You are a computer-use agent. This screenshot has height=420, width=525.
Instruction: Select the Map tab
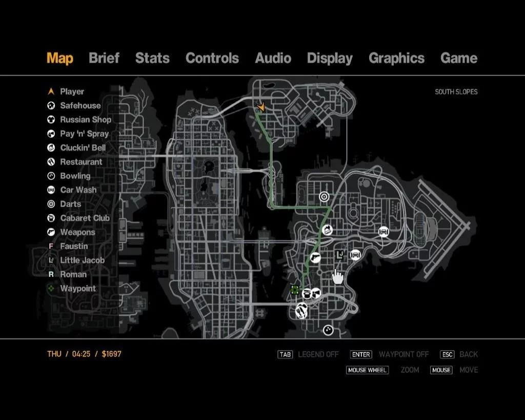click(x=60, y=58)
